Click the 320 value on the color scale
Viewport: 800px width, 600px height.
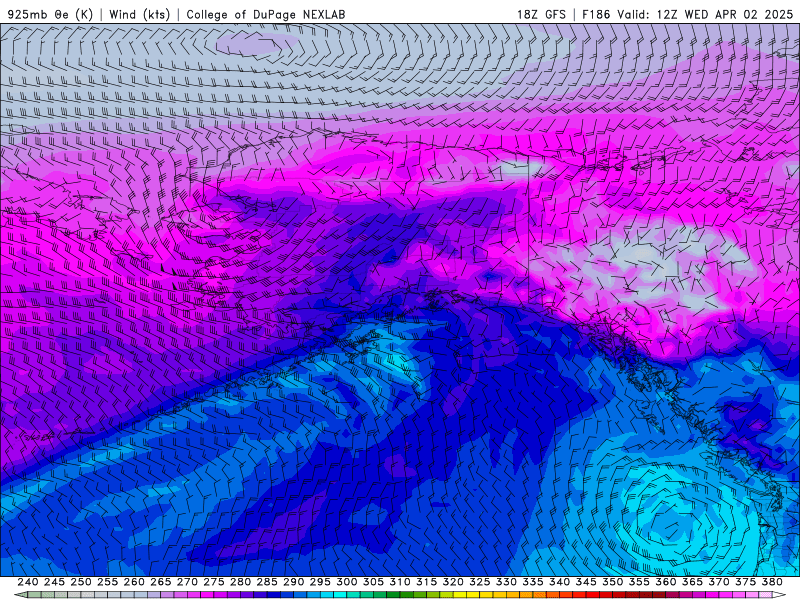[453, 582]
